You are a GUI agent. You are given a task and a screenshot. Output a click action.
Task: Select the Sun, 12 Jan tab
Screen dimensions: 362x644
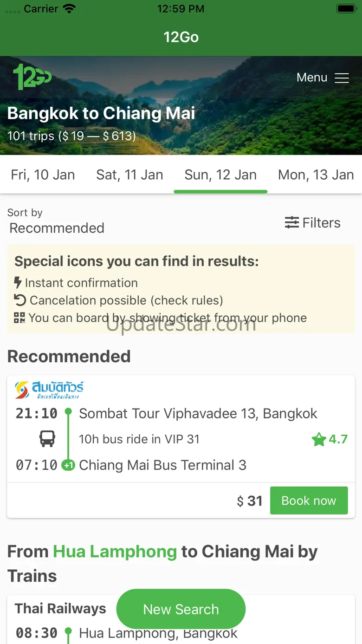(220, 175)
